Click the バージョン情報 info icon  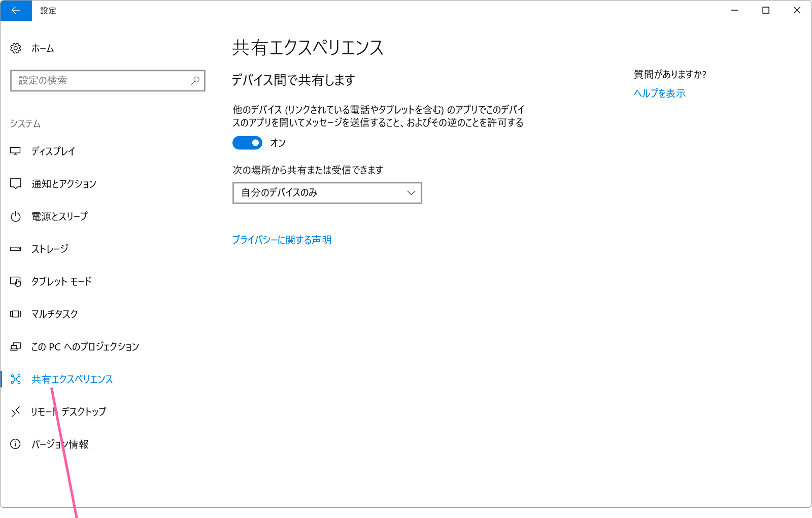point(16,444)
